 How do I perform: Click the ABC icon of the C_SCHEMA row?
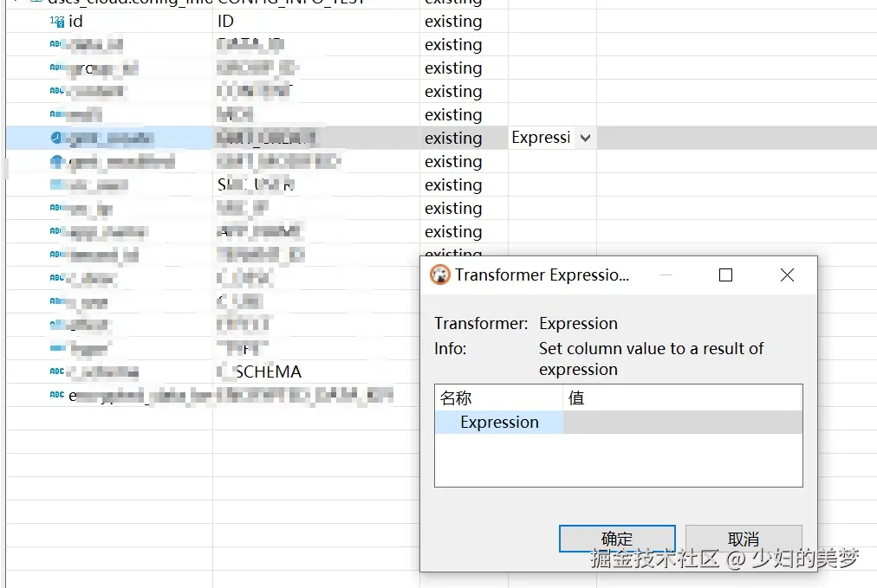(57, 372)
